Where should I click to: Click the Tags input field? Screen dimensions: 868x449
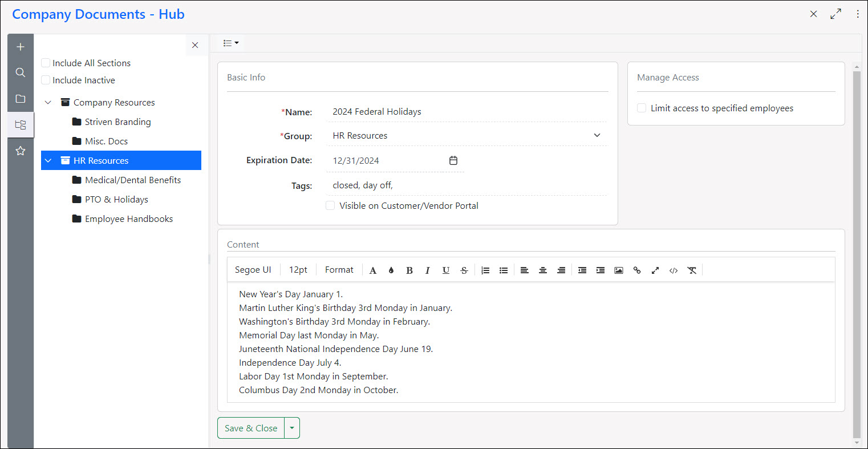[x=467, y=185]
